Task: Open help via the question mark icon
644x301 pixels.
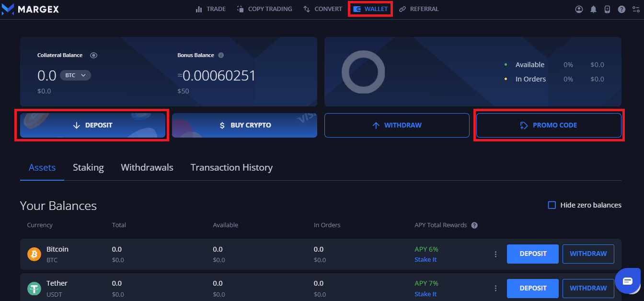Action: (621, 9)
